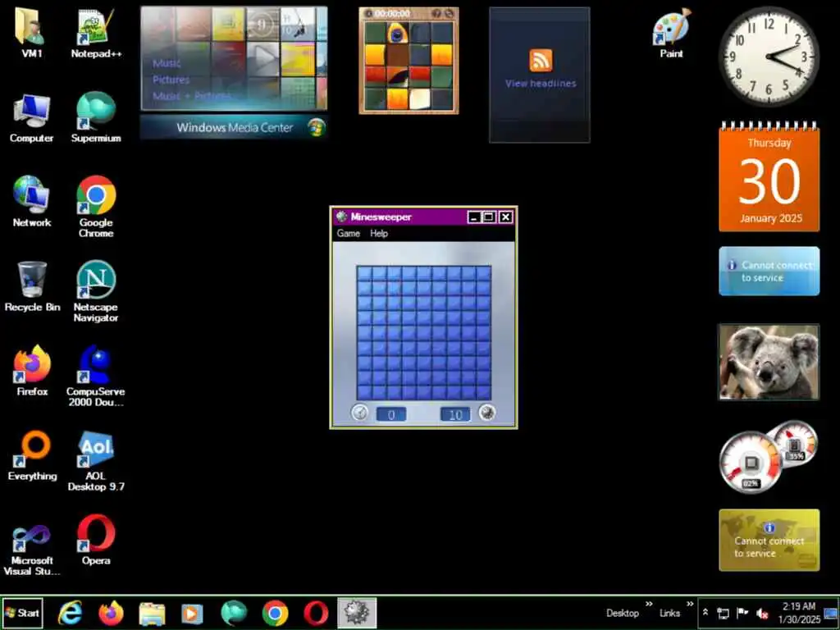Viewport: 840px width, 630px height.
Task: Open the Action Center flag icon
Action: pyautogui.click(x=742, y=613)
